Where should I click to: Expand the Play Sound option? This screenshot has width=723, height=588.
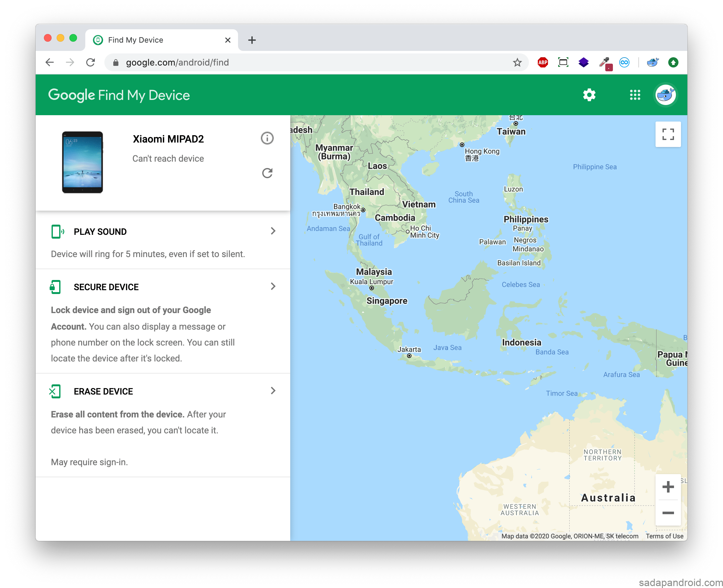273,231
